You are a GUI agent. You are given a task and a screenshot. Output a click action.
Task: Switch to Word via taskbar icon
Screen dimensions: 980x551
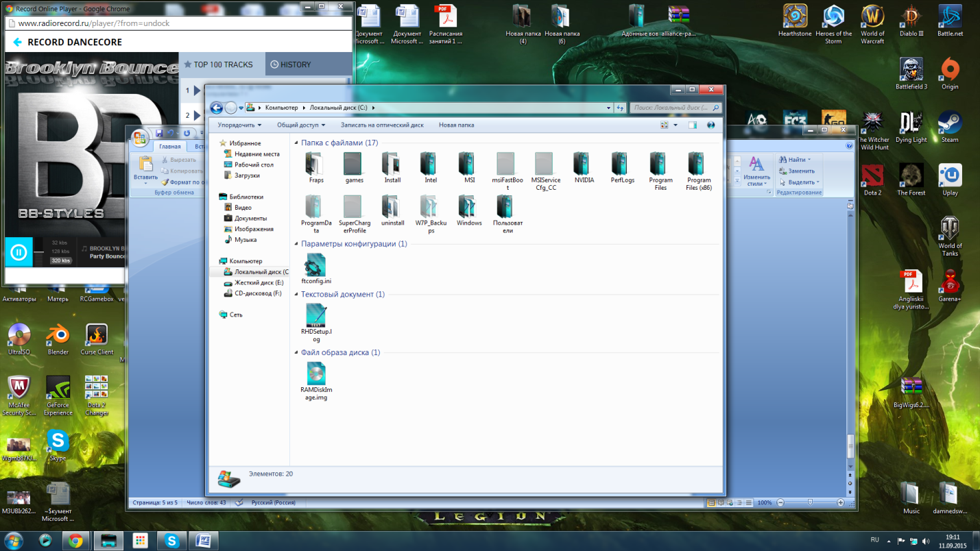[x=203, y=541]
